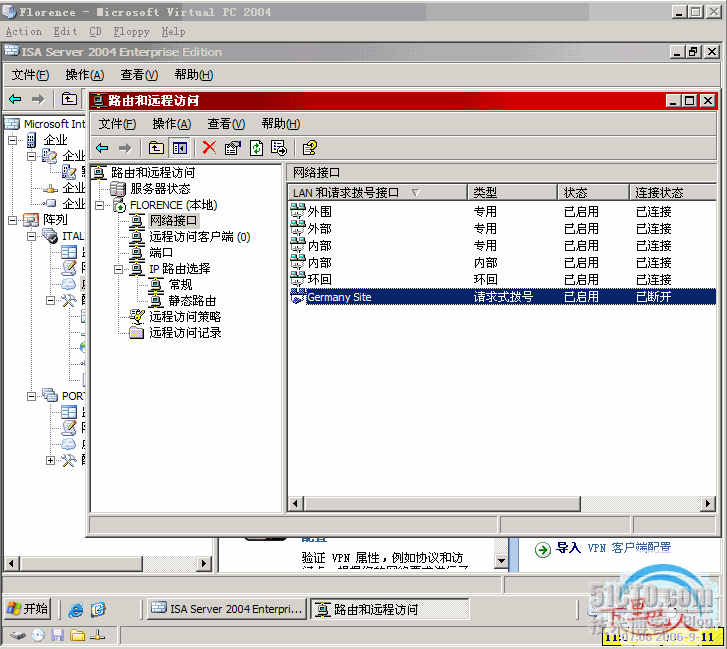This screenshot has width=727, height=649.
Task: Click the red X delete icon
Action: pyautogui.click(x=209, y=148)
